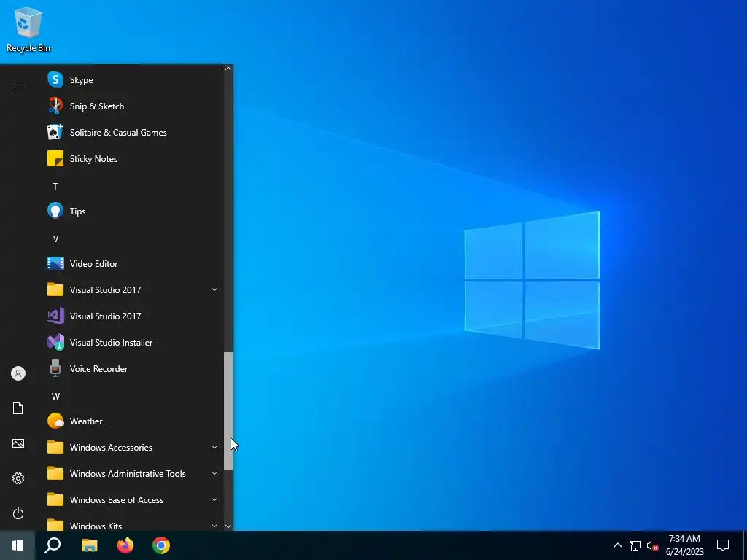Image resolution: width=747 pixels, height=560 pixels.
Task: Open Documents from Start sidebar
Action: pos(18,408)
